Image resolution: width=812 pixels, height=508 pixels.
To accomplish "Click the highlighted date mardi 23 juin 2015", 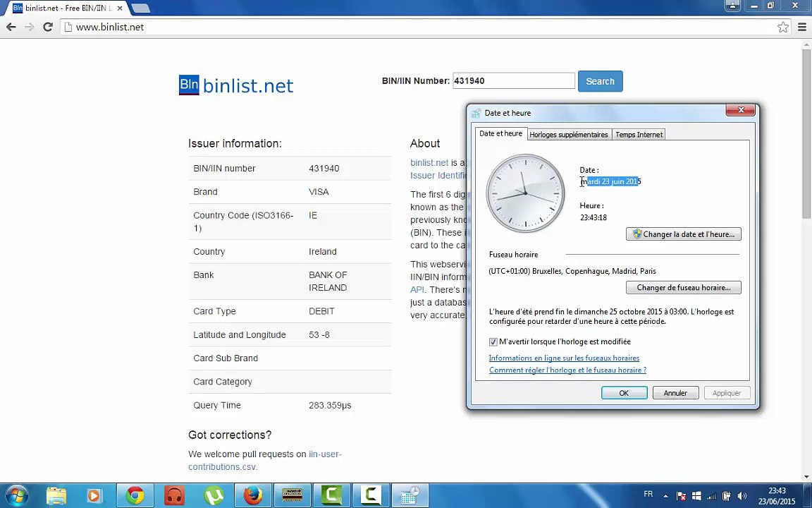I will tap(610, 181).
